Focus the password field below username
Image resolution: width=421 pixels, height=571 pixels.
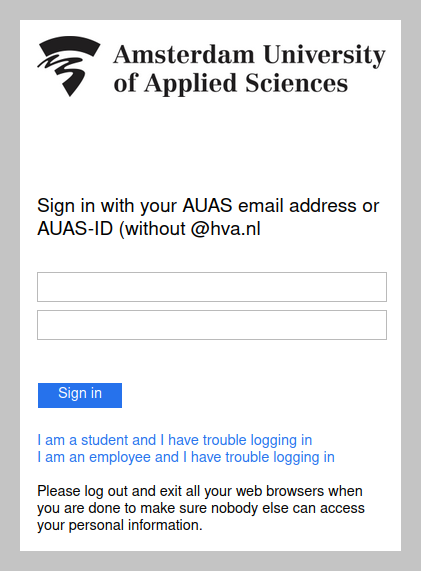[x=212, y=325]
